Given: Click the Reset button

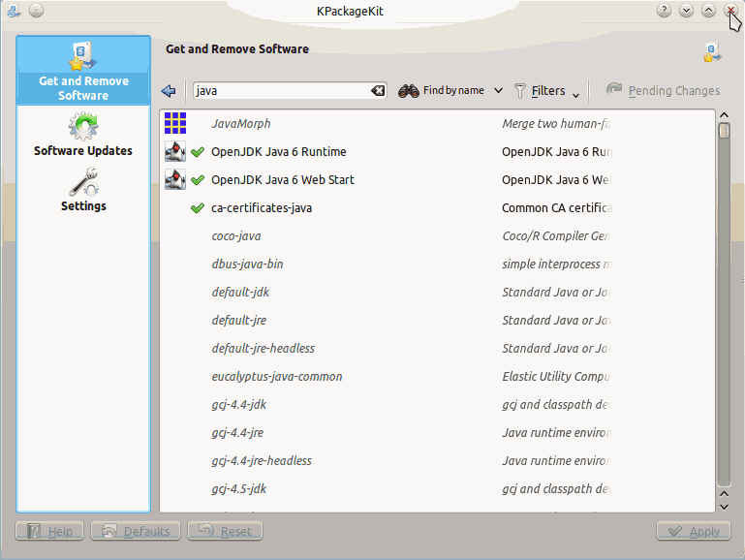Looking at the screenshot, I should point(225,531).
